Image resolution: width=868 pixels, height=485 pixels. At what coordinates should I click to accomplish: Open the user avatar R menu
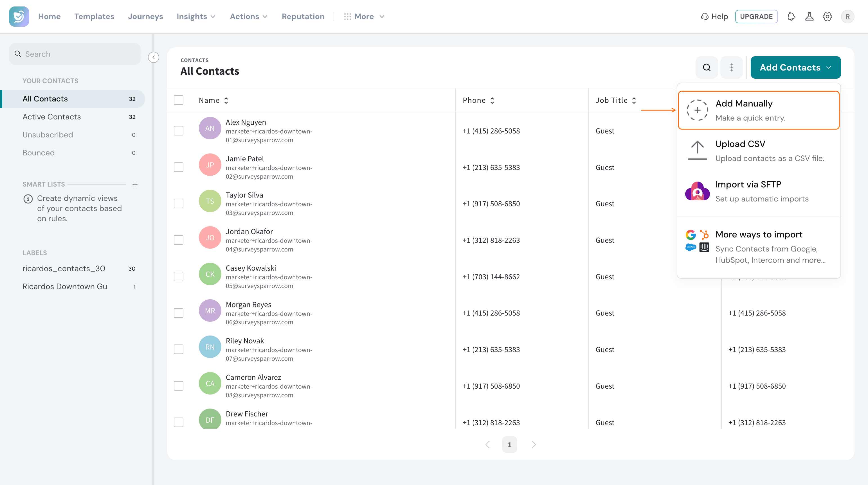tap(847, 17)
